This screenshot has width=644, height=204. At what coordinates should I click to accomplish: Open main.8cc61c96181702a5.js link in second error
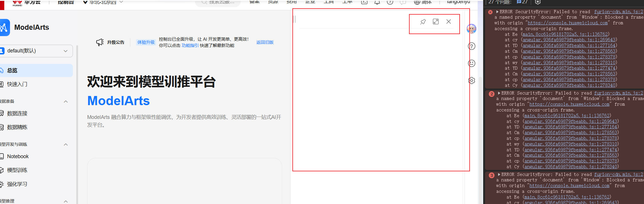tap(567, 116)
